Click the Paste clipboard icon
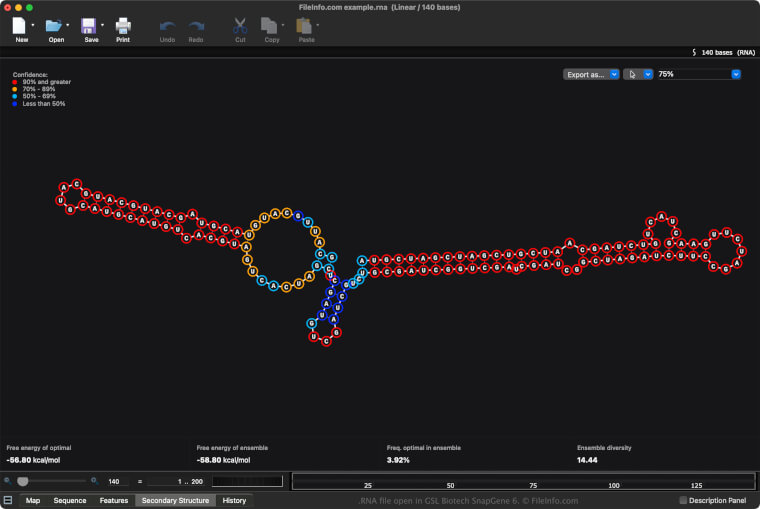The height and width of the screenshot is (509, 760). 303,25
